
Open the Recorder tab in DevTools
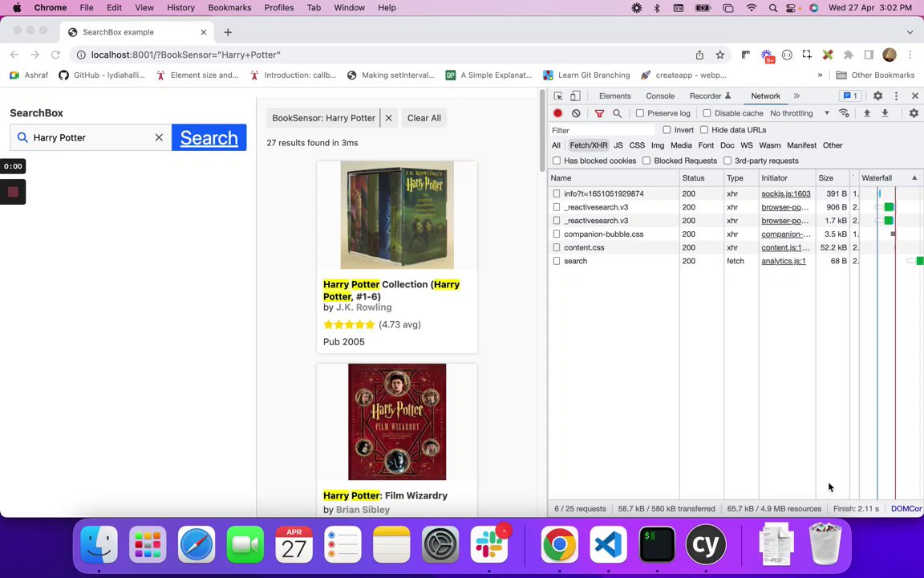(710, 96)
